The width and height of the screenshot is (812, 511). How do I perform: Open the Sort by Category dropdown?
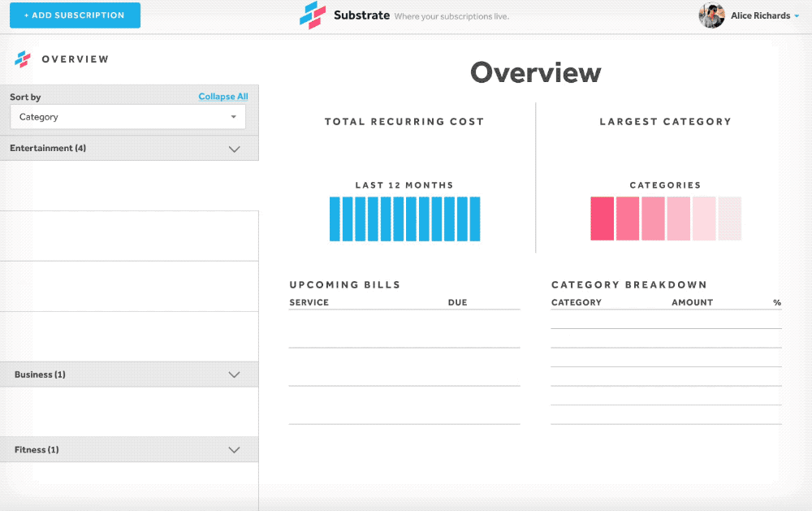pyautogui.click(x=126, y=117)
